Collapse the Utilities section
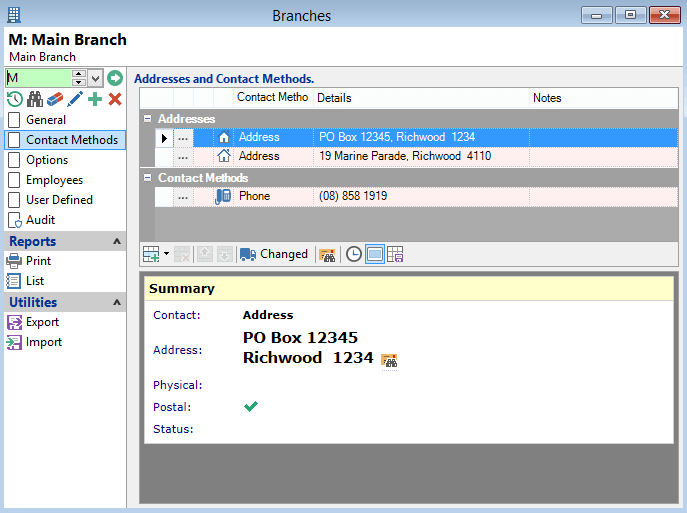This screenshot has width=687, height=513. [117, 302]
